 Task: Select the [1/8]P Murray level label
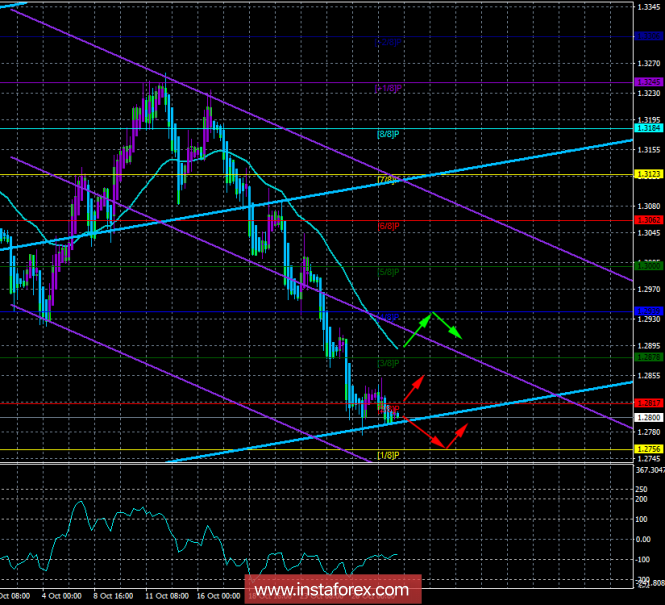point(388,455)
